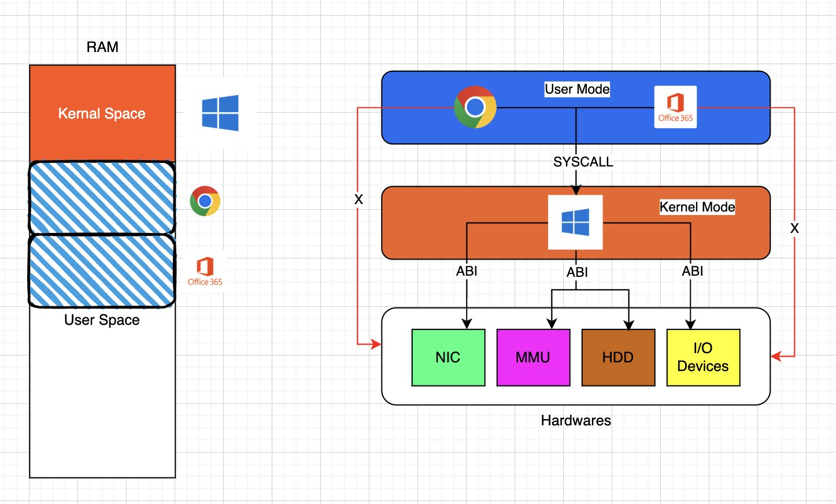Screen dimensions: 836x504
Task: Click the yellow I/O Devices box
Action: [x=703, y=357]
